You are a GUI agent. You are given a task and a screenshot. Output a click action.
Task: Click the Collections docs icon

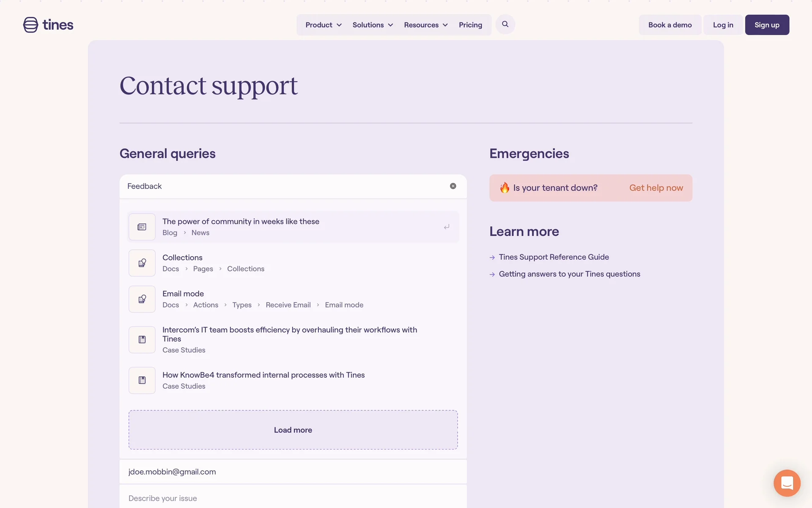tap(142, 263)
